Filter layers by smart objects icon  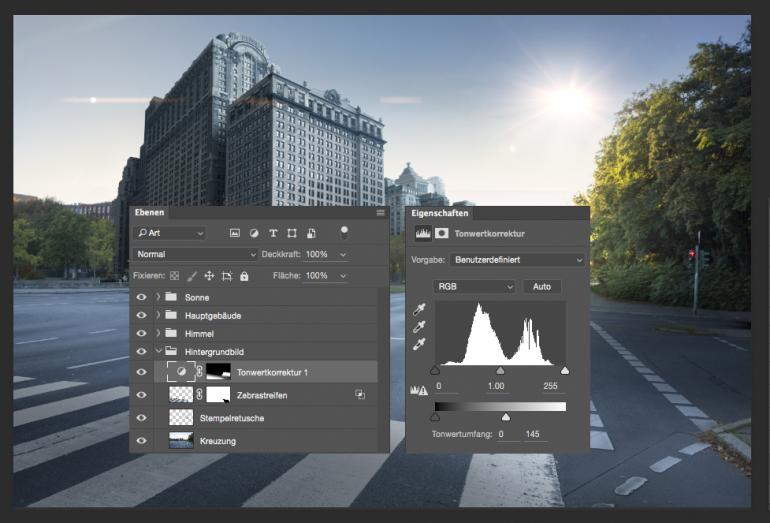[x=311, y=233]
